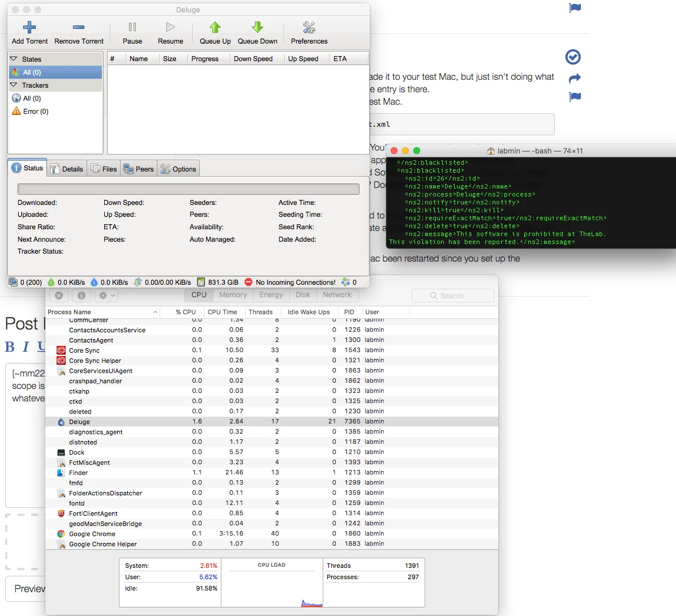Click the torrent progress bar in Status tab

(189, 189)
